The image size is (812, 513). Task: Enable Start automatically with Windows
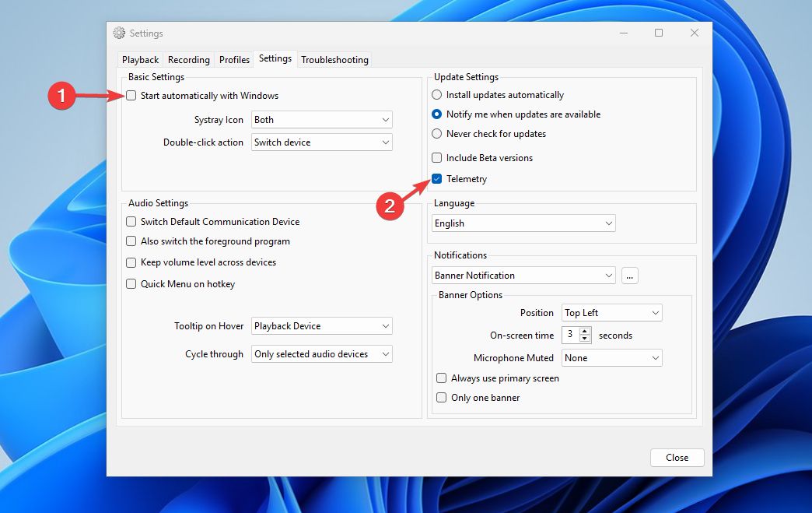(130, 96)
